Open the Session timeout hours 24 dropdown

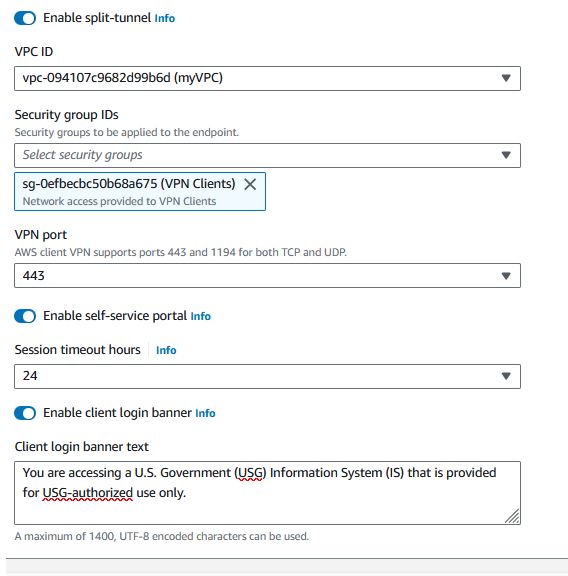[267, 376]
